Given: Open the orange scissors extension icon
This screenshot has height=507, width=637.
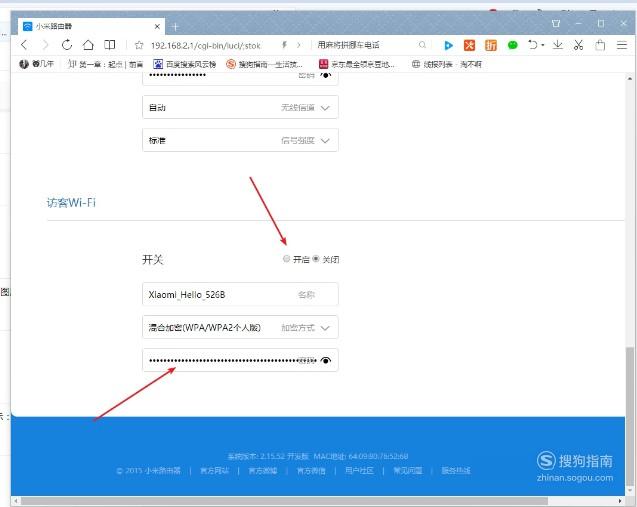Looking at the screenshot, I should [x=470, y=45].
